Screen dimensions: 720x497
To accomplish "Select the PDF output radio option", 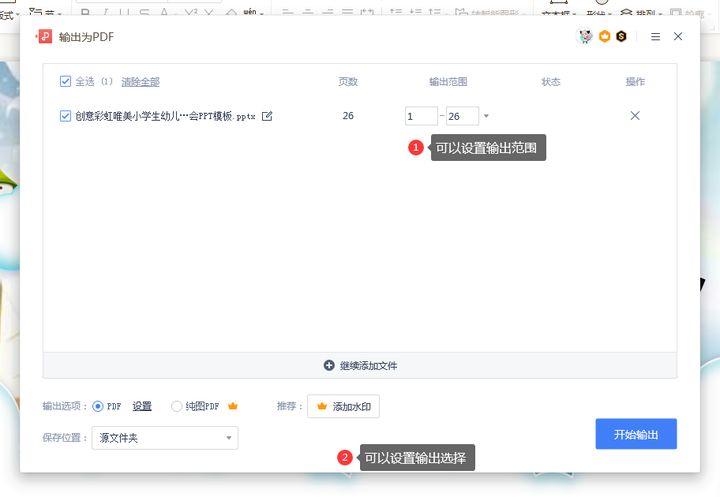I will pos(98,406).
